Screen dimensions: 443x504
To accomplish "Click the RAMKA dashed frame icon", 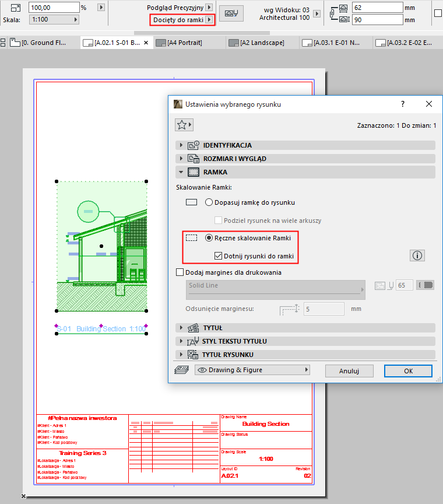I will pos(194,172).
